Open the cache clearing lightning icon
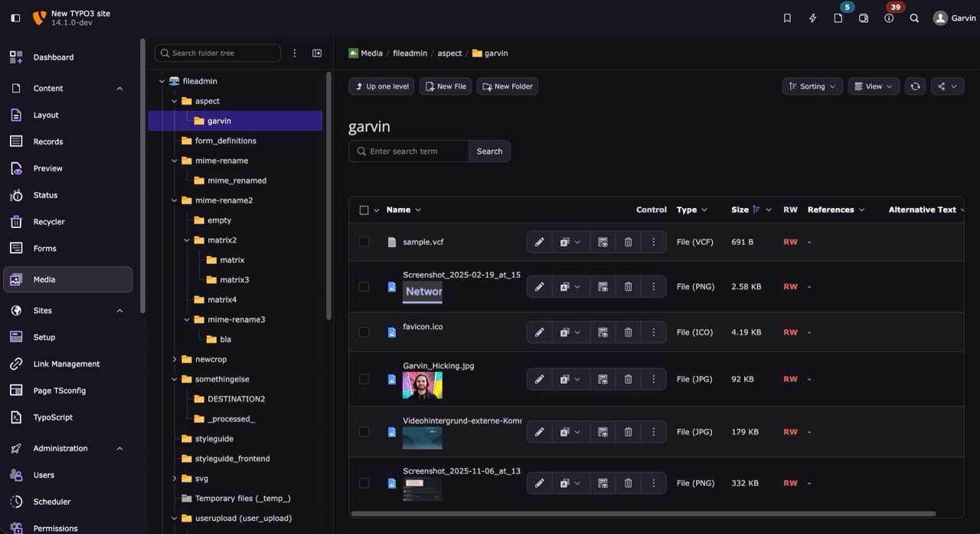 [812, 18]
